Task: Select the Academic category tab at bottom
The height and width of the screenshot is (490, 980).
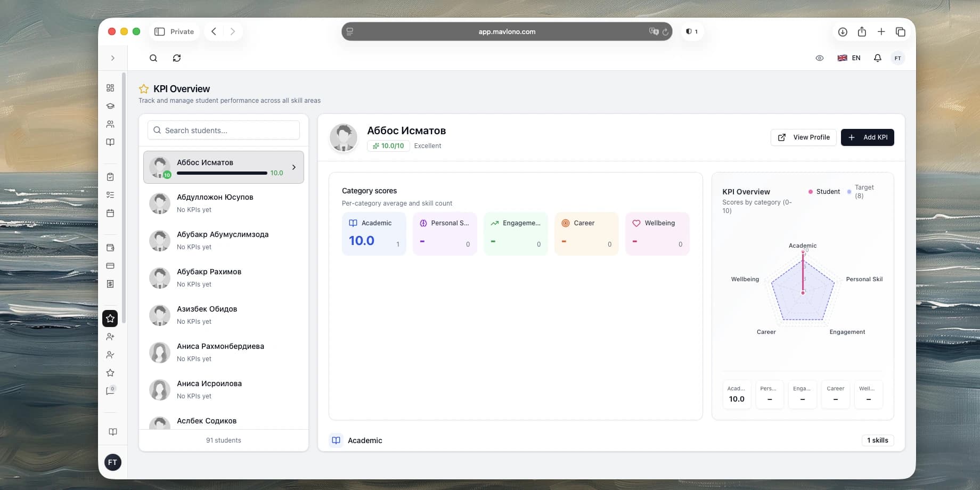Action: tap(364, 440)
